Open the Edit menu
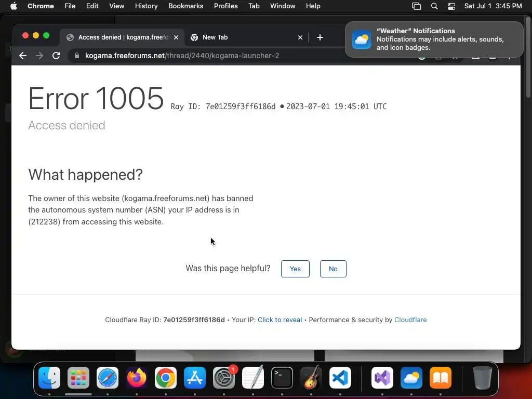This screenshot has width=532, height=399. tap(92, 6)
